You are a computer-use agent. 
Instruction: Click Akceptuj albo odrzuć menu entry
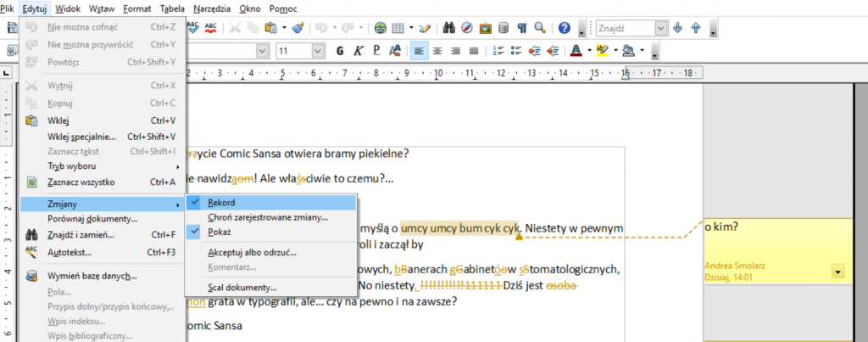(252, 253)
